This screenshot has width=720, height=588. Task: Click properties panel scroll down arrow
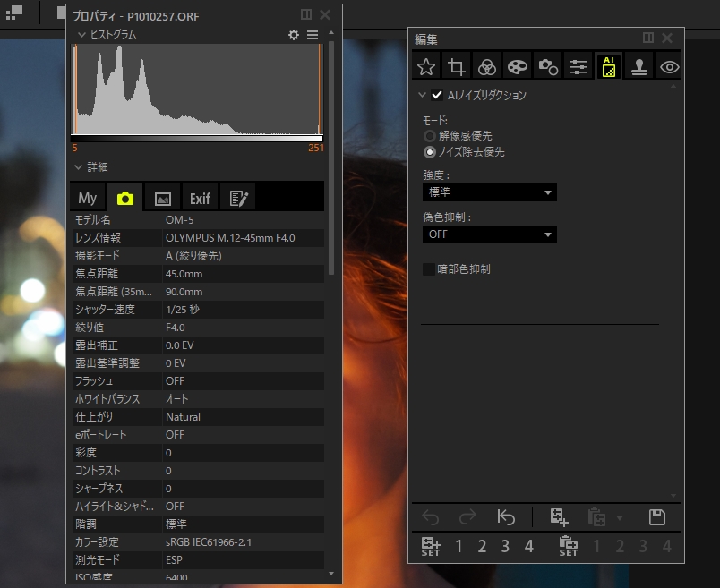click(x=331, y=574)
